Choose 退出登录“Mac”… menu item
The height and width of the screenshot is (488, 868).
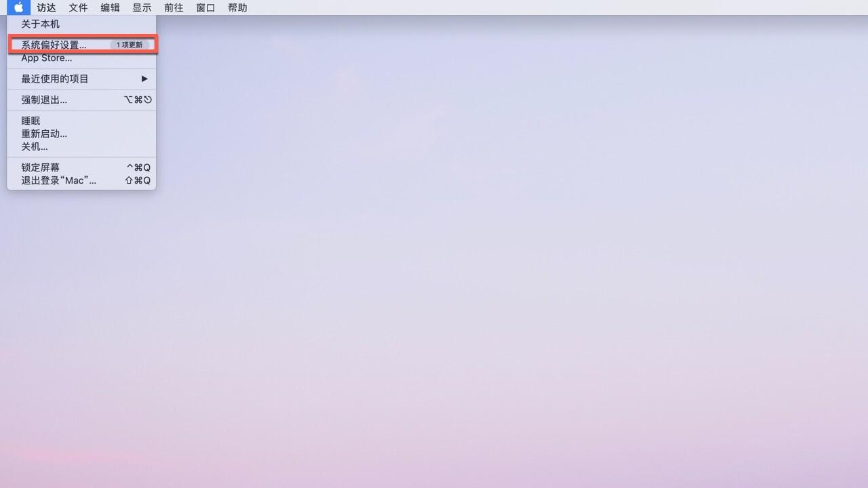pyautogui.click(x=81, y=180)
